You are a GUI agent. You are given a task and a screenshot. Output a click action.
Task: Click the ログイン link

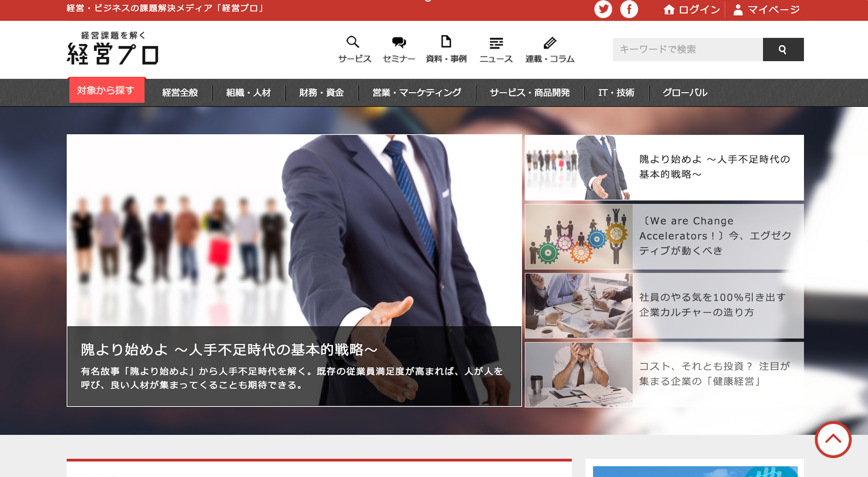tap(699, 10)
